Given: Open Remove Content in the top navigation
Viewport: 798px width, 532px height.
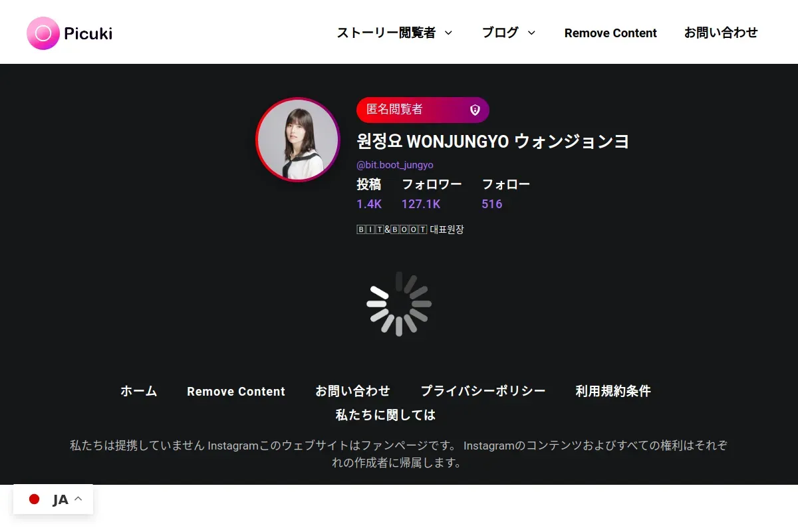Looking at the screenshot, I should coord(610,33).
